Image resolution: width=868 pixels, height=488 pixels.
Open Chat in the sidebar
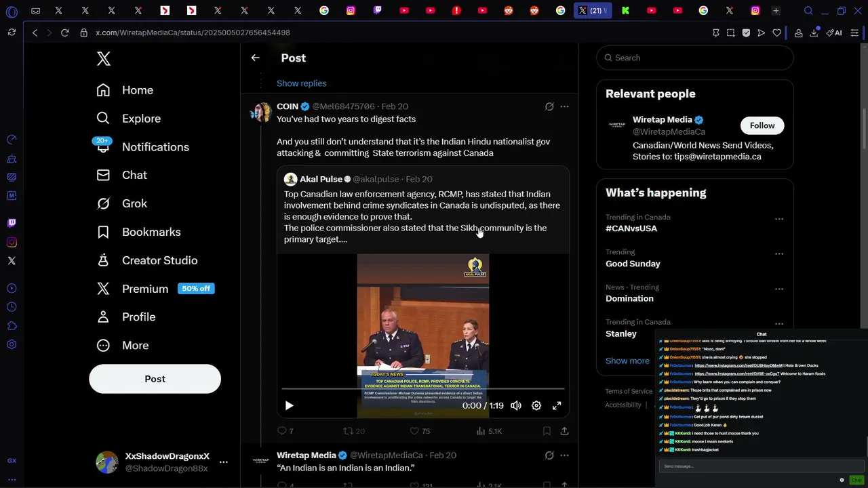(122, 175)
